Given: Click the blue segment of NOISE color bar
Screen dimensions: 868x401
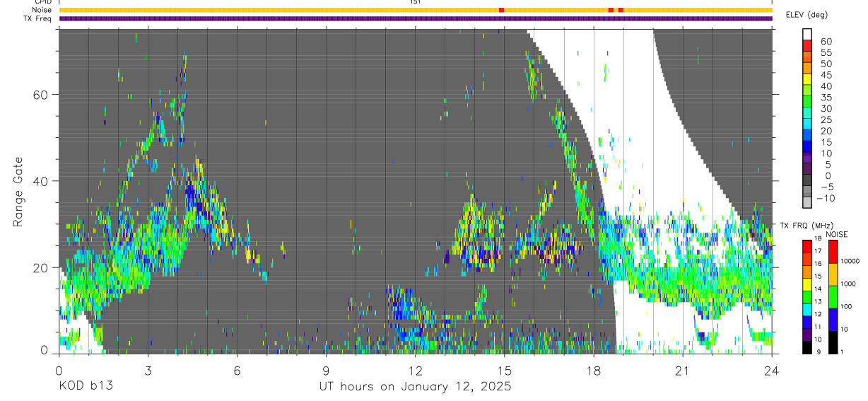Looking at the screenshot, I should [x=833, y=320].
